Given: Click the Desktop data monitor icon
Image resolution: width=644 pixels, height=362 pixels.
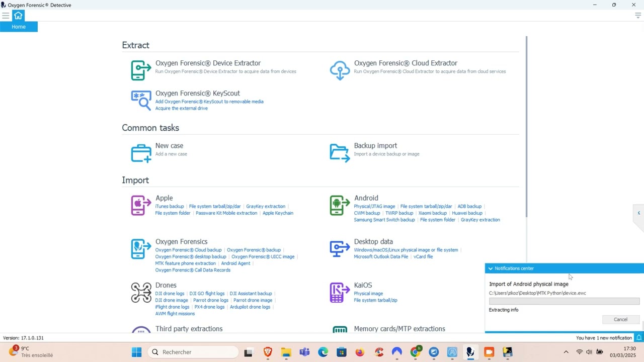Looking at the screenshot, I should [340, 249].
